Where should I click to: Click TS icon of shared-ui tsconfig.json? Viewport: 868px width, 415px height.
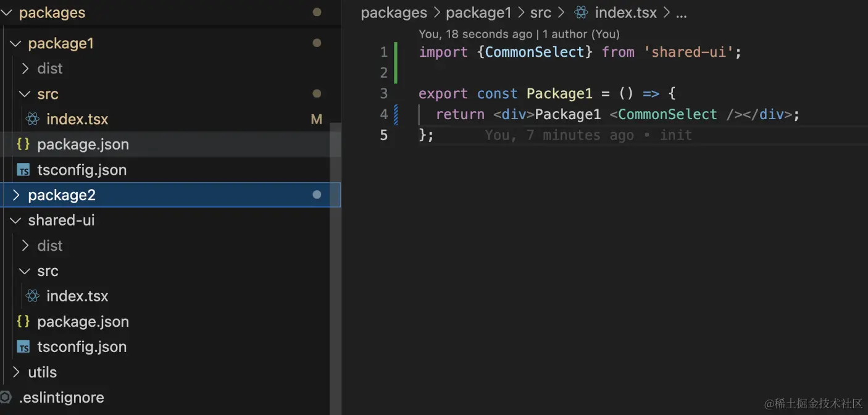23,348
